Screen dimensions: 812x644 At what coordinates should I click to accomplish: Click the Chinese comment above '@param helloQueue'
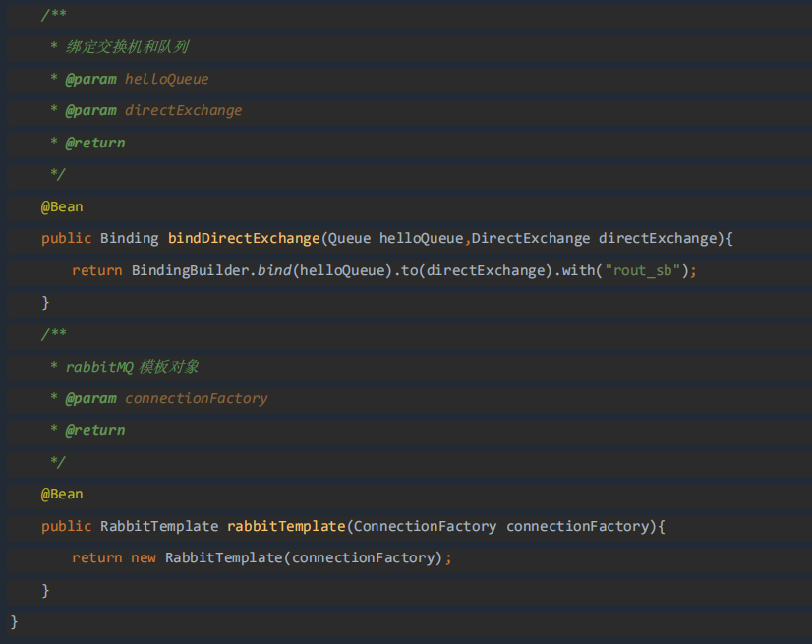coord(127,46)
